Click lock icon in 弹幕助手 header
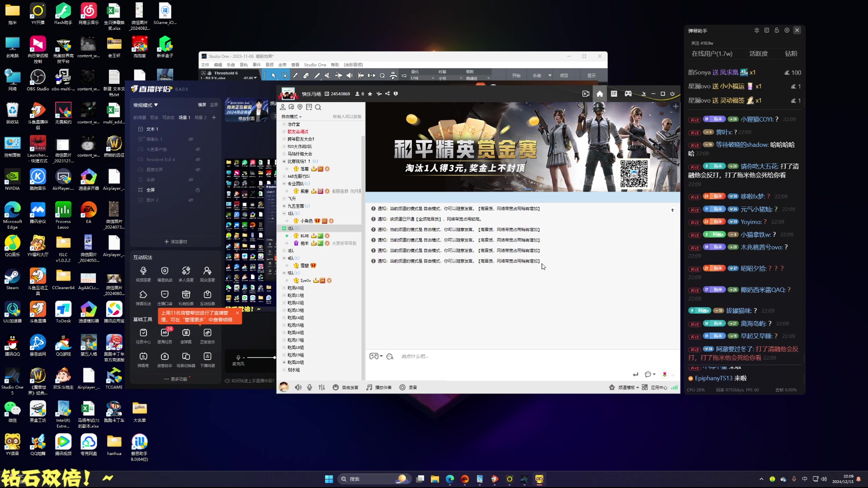Screen dimensions: 868x488 [x=777, y=30]
